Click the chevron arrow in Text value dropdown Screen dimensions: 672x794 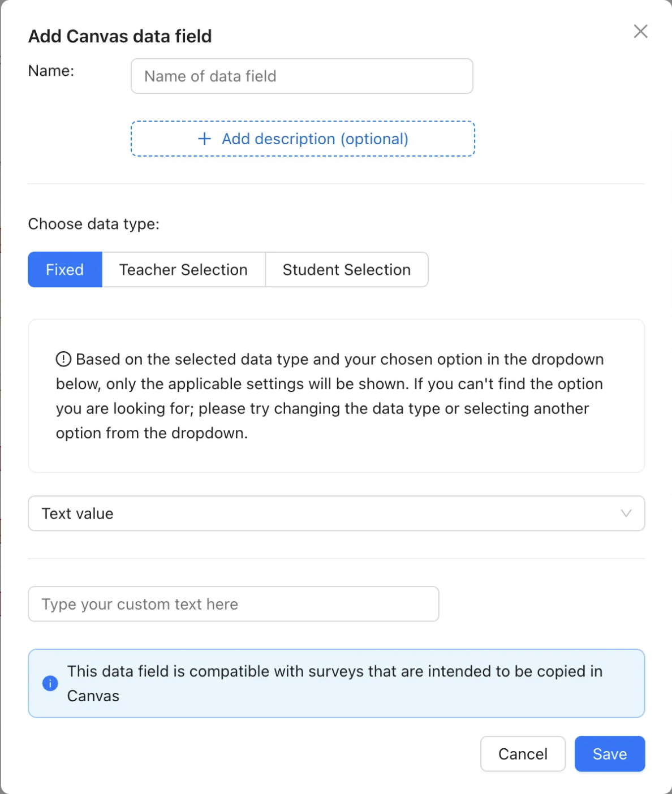tap(626, 513)
